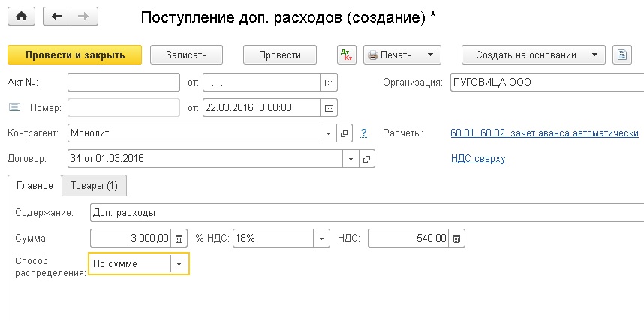
Task: Switch to Товары (1) tab
Action: 94,185
